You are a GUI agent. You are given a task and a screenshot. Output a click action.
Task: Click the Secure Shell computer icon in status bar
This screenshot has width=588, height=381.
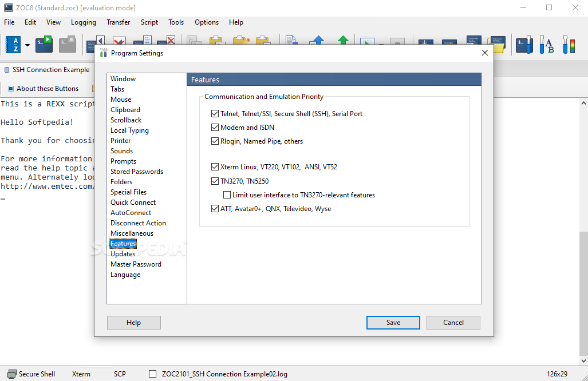coord(12,374)
